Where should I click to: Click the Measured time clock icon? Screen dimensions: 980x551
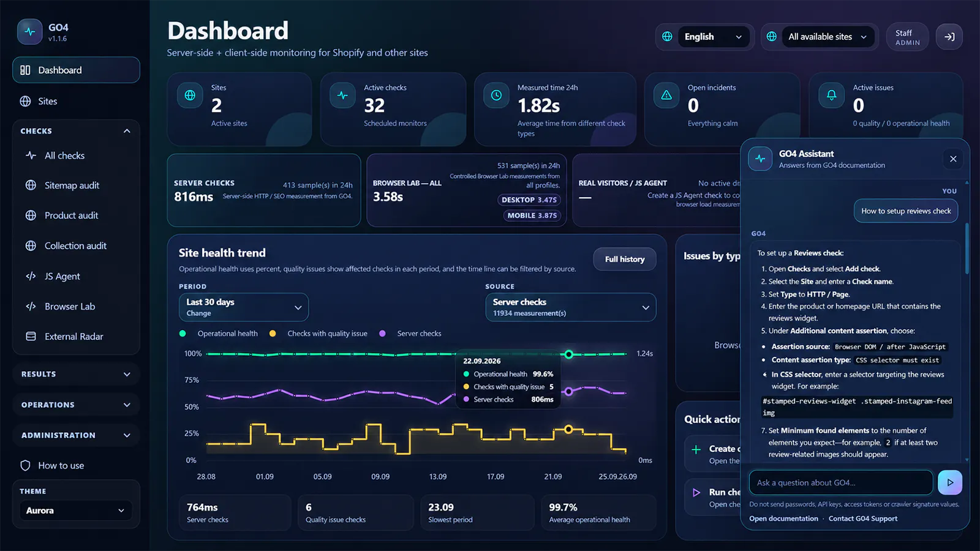[496, 95]
